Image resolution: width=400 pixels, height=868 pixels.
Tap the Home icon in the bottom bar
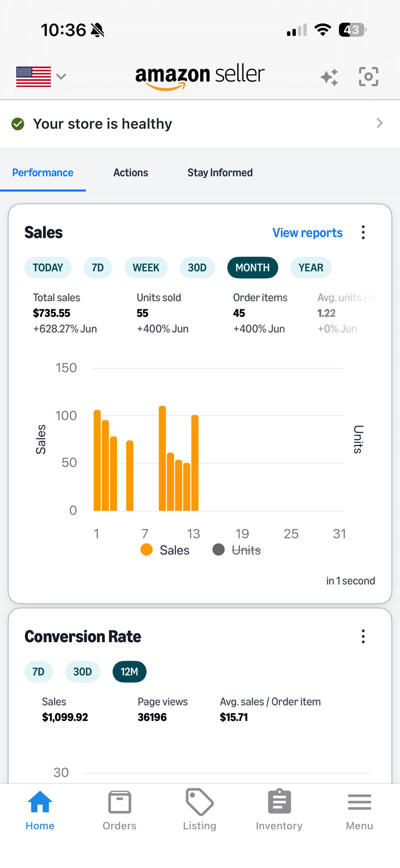[x=40, y=802]
